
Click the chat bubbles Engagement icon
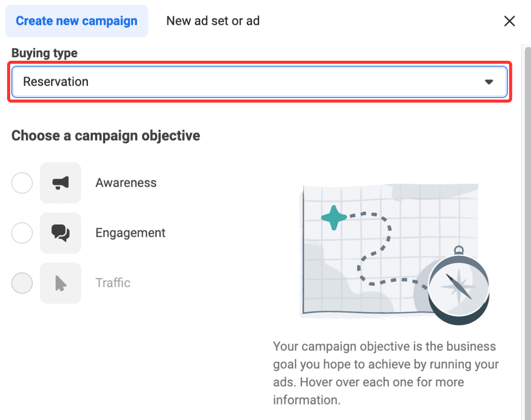60,233
